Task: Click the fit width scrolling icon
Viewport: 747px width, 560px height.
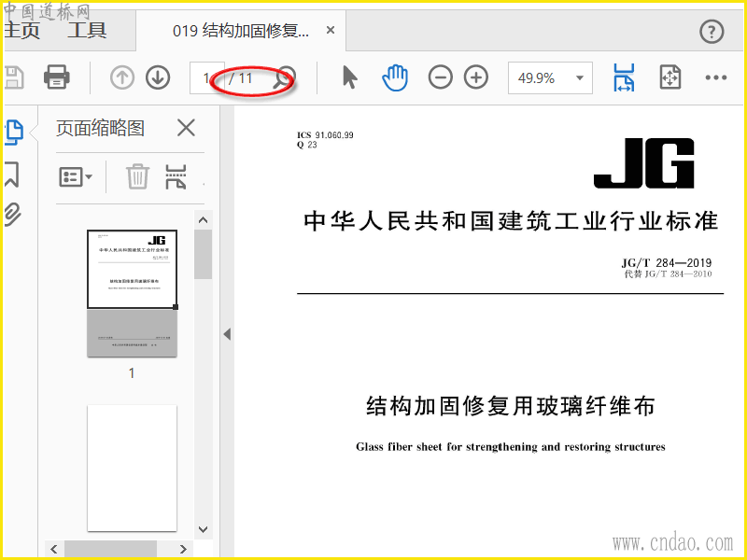Action: coord(624,77)
